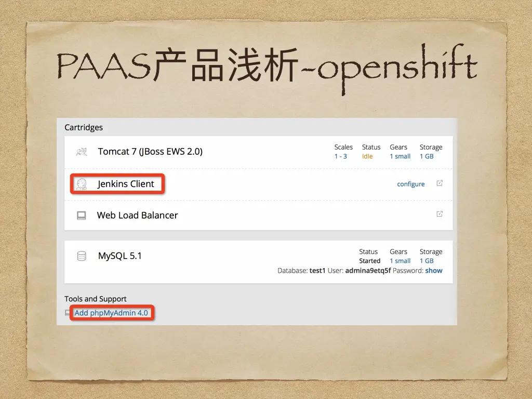532x399 pixels.
Task: Click the MySQL Started status value
Action: [370, 261]
